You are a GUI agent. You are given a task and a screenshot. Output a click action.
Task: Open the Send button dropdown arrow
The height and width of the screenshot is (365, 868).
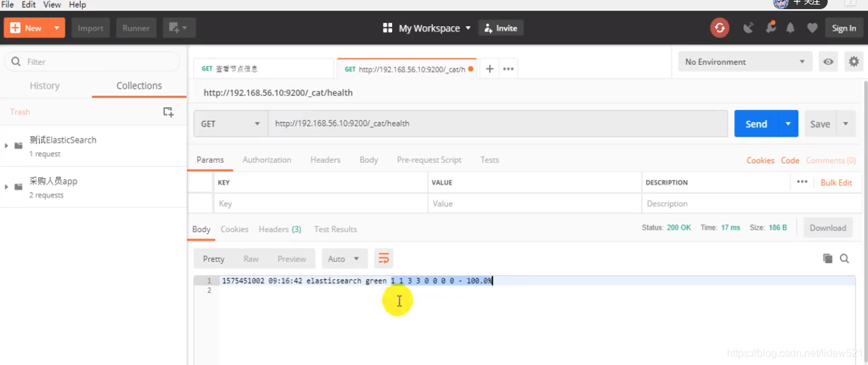click(788, 124)
